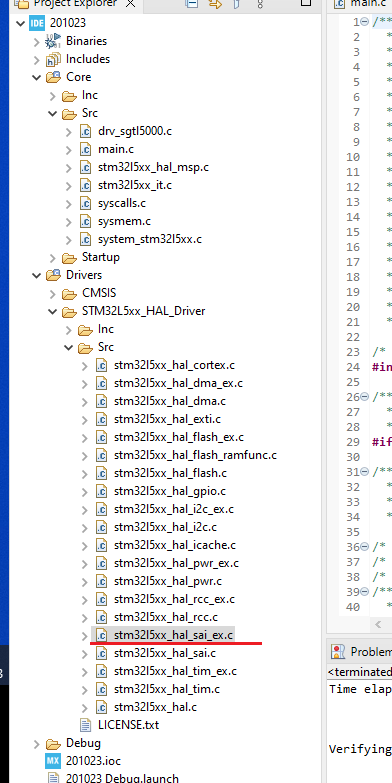Viewport: 392px width, 783px height.
Task: Click the C file icon of syscalls.c
Action: pos(85,203)
